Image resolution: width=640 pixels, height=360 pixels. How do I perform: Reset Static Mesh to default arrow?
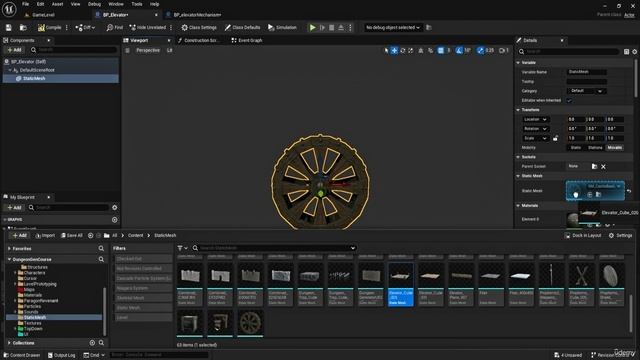coord(629,191)
